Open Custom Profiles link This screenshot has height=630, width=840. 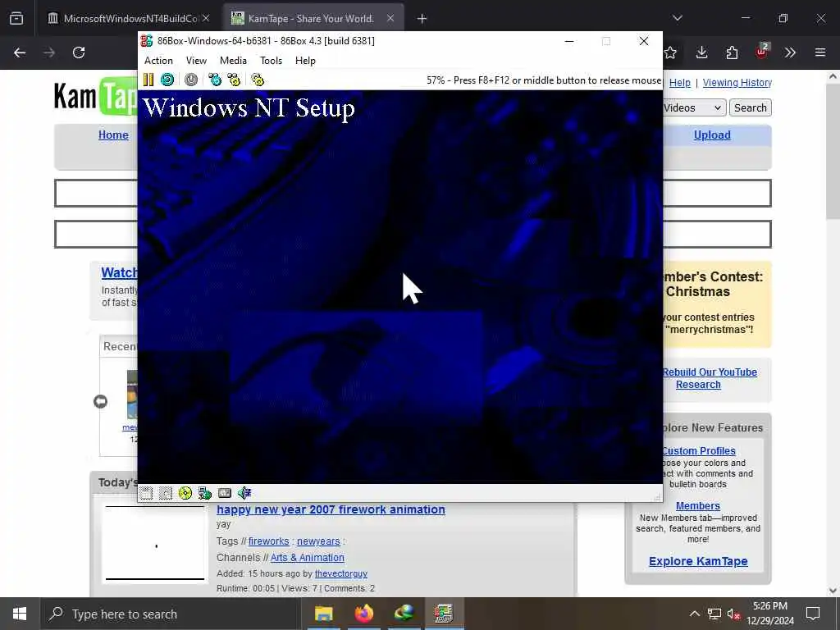click(x=699, y=451)
